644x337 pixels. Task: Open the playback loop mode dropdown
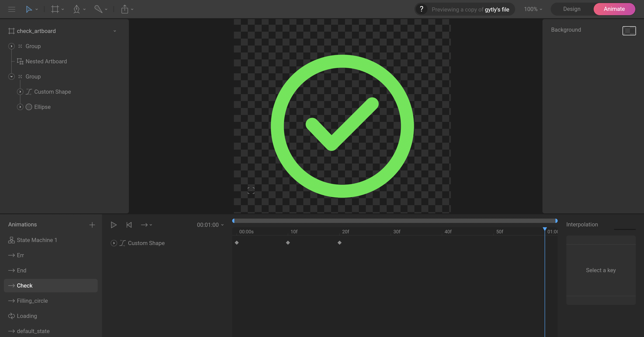[146, 225]
